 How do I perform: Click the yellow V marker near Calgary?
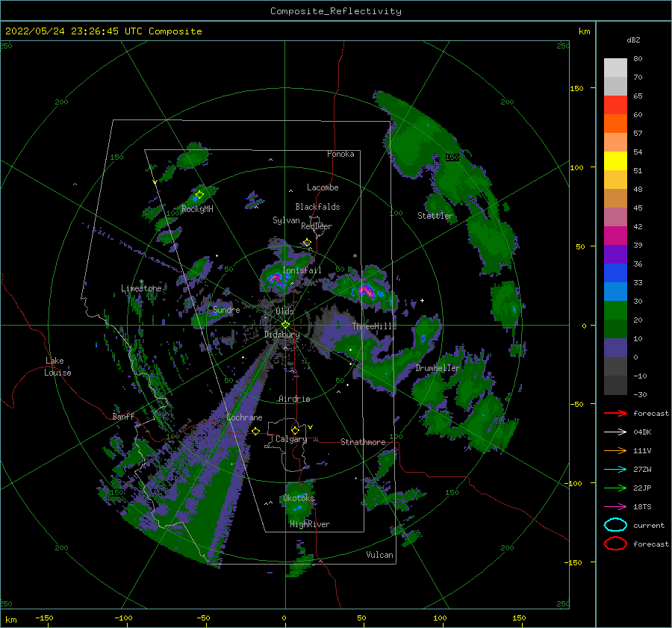311,427
